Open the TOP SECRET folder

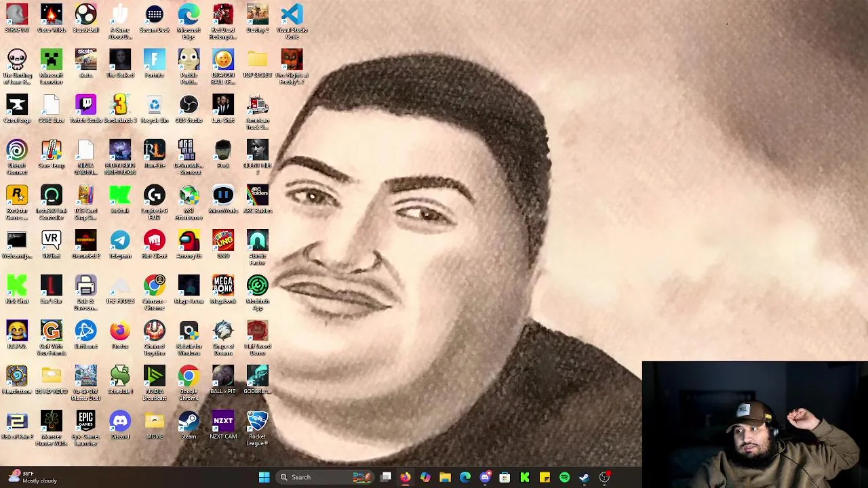click(x=258, y=64)
